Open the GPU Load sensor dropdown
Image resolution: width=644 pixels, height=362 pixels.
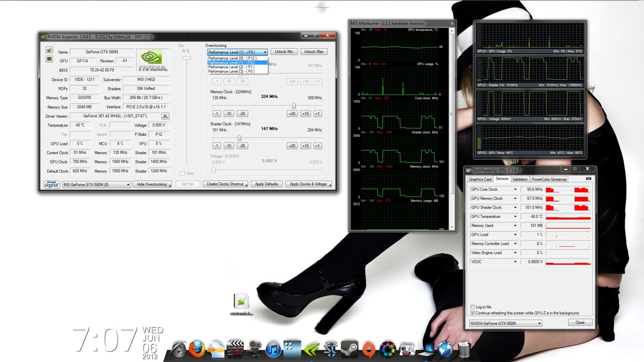515,235
